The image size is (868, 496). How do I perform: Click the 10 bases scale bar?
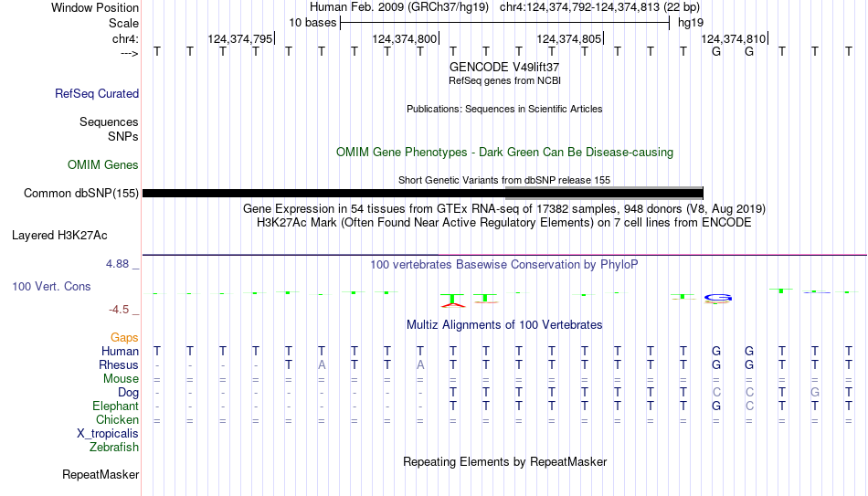pyautogui.click(x=505, y=23)
